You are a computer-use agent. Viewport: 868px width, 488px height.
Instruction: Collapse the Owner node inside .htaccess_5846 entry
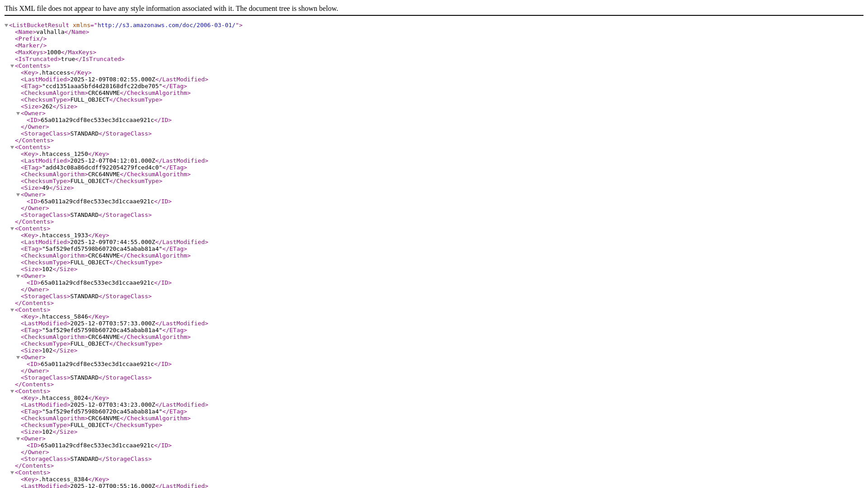(18, 357)
